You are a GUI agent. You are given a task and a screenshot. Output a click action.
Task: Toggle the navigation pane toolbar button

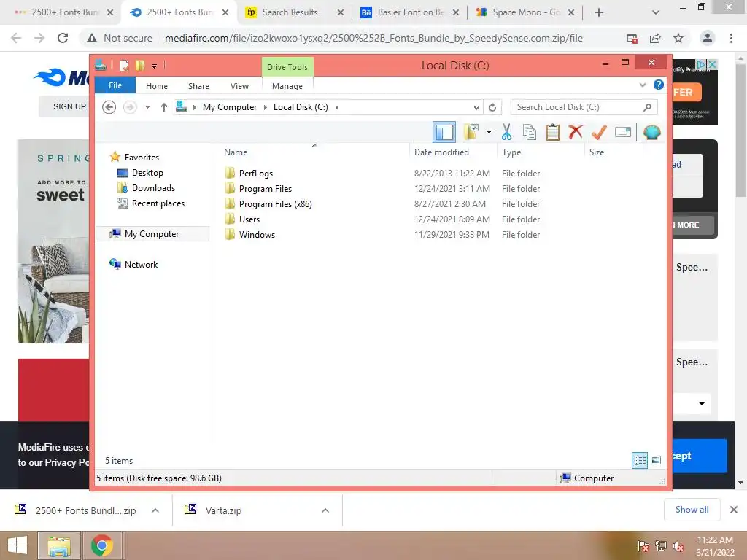pyautogui.click(x=444, y=132)
